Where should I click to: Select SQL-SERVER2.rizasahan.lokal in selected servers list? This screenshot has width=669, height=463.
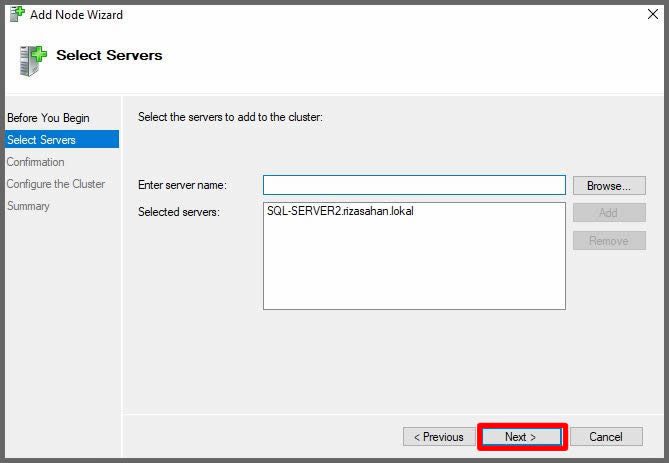(x=340, y=212)
